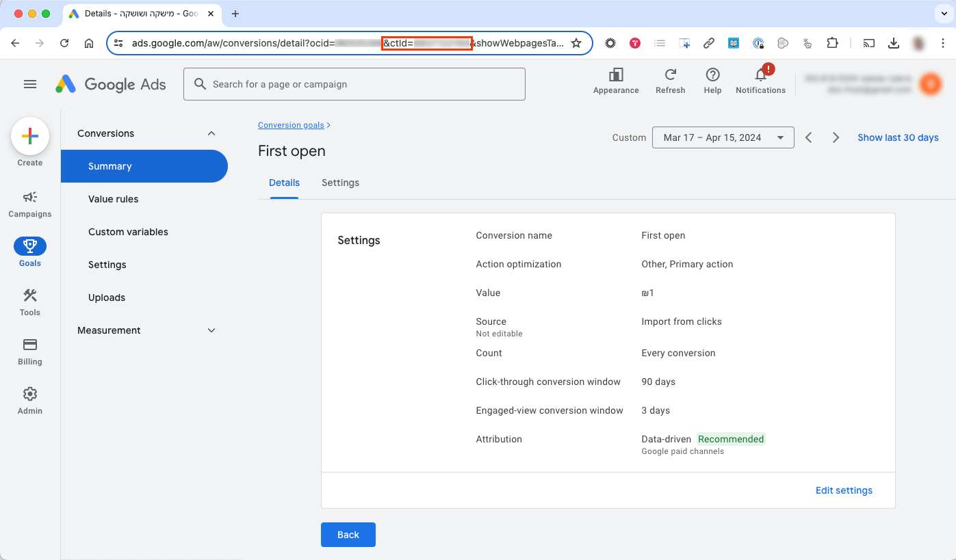Open the Tools sidebar icon
956x560 pixels.
pos(30,302)
